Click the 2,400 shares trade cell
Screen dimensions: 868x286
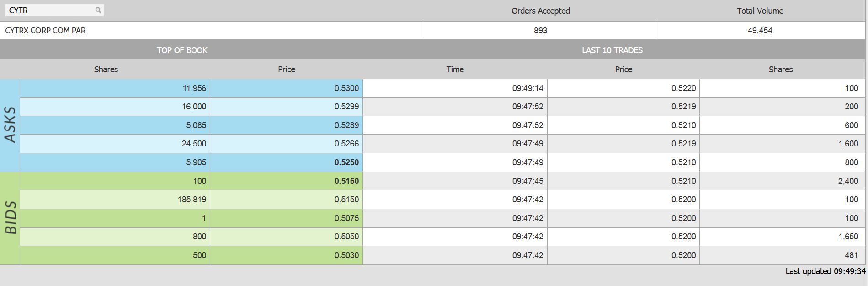[x=848, y=181]
